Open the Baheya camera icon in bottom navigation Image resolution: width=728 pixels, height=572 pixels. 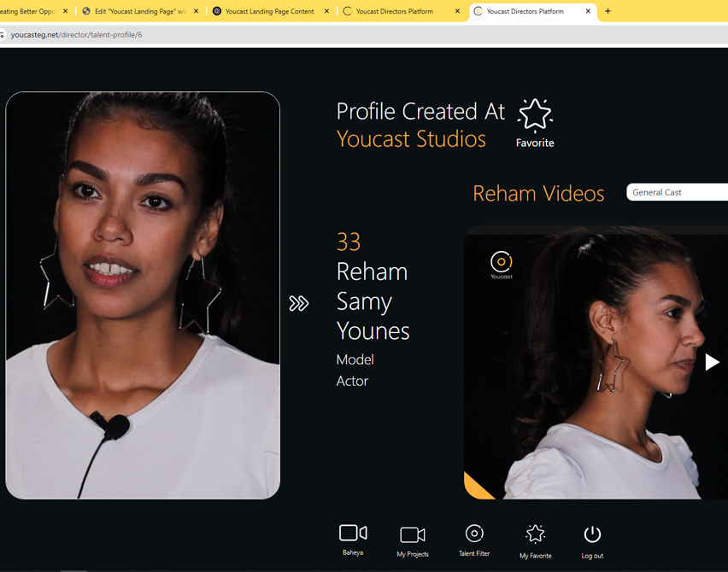click(x=353, y=533)
